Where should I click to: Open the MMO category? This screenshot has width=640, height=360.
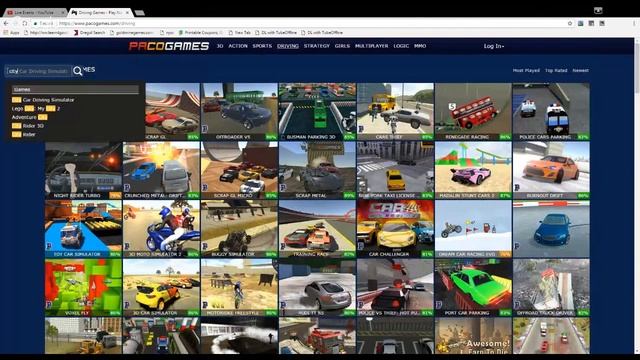point(420,46)
